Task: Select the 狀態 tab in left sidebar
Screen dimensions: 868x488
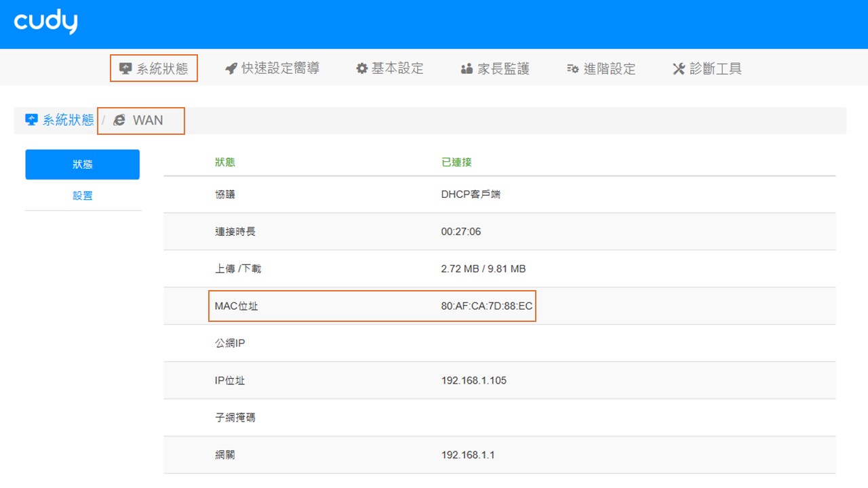Action: tap(82, 165)
